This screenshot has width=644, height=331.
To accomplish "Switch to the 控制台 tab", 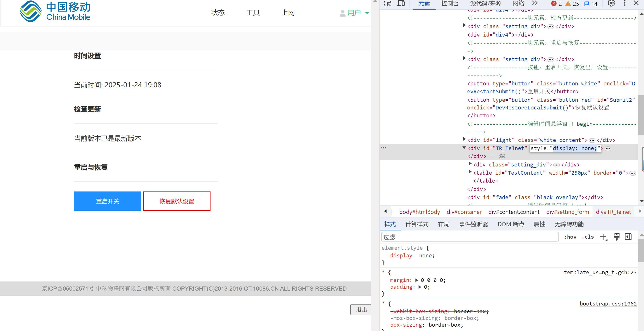I will (x=450, y=4).
